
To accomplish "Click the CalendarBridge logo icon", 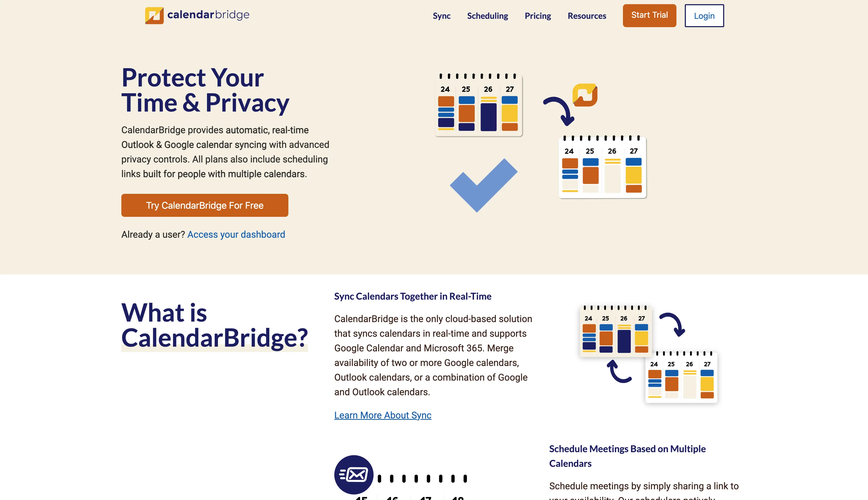I will click(154, 15).
